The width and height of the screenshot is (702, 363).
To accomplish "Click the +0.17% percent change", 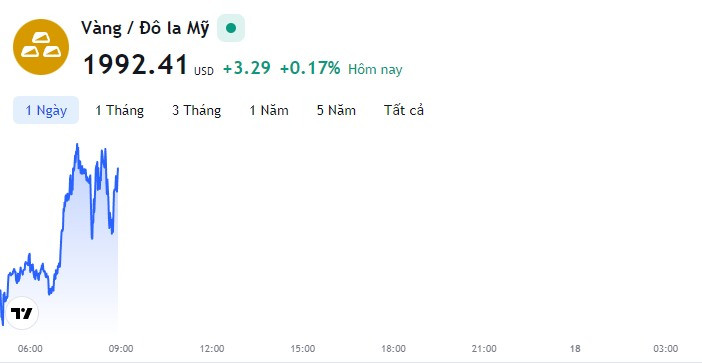I will pos(310,68).
